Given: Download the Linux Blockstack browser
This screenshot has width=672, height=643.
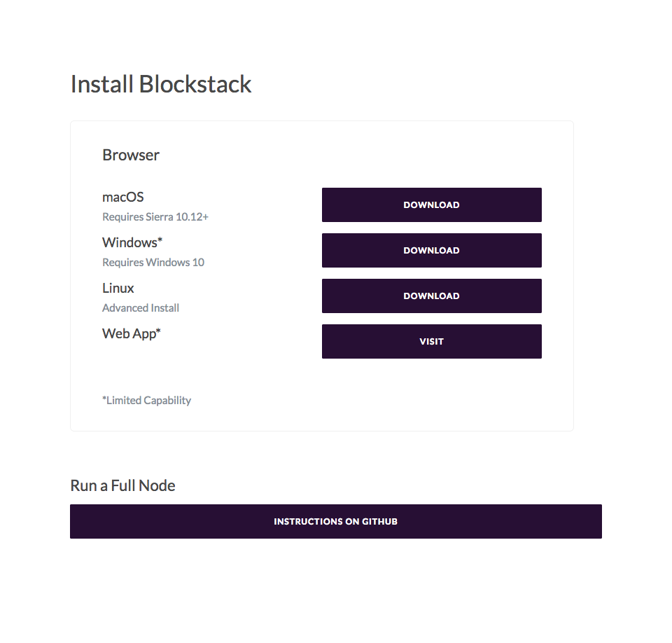Looking at the screenshot, I should (x=432, y=296).
